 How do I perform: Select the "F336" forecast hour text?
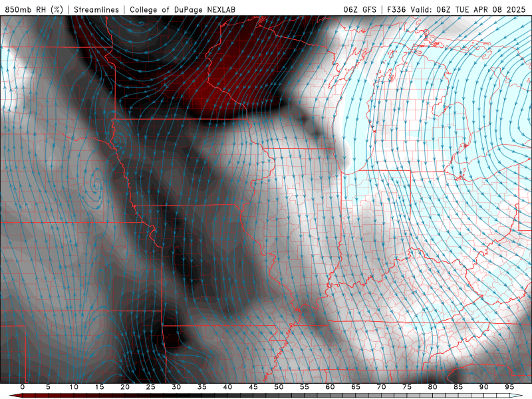[x=396, y=9]
